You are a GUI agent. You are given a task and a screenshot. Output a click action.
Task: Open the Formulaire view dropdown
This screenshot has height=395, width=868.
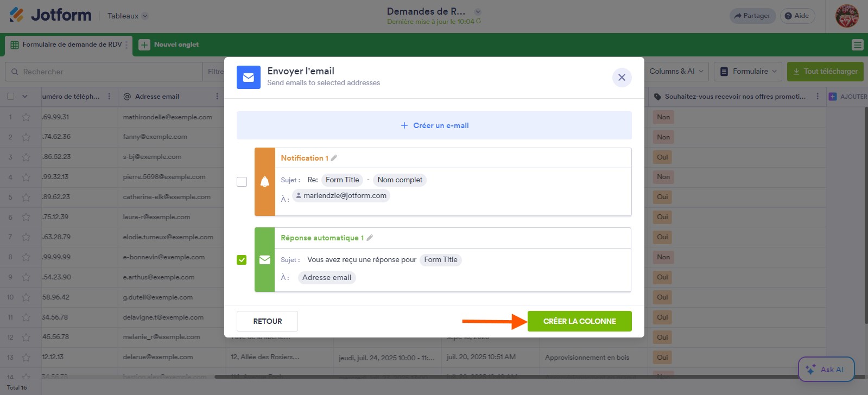[x=749, y=71]
